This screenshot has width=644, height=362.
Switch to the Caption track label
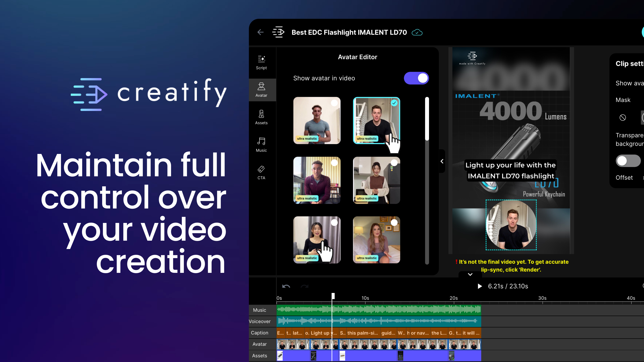[x=259, y=333]
